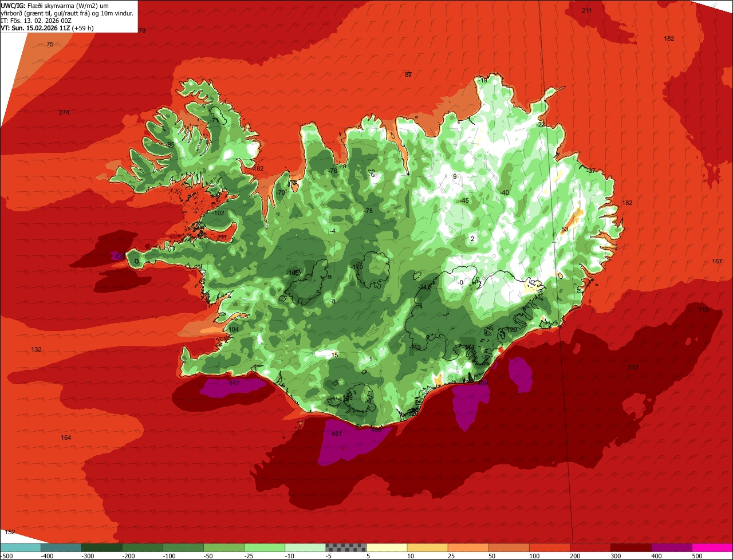Viewport: 733px width, 560px height.
Task: Click the -100 to -50 green legend swatch
Action: pos(183,547)
